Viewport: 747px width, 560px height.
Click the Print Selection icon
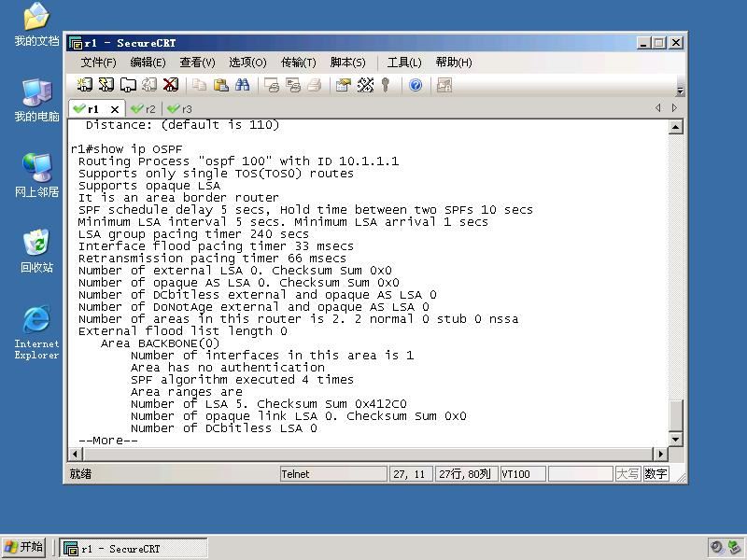pyautogui.click(x=292, y=85)
